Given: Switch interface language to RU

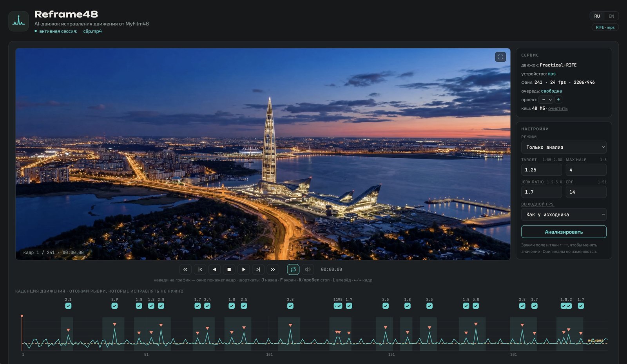Looking at the screenshot, I should (597, 16).
